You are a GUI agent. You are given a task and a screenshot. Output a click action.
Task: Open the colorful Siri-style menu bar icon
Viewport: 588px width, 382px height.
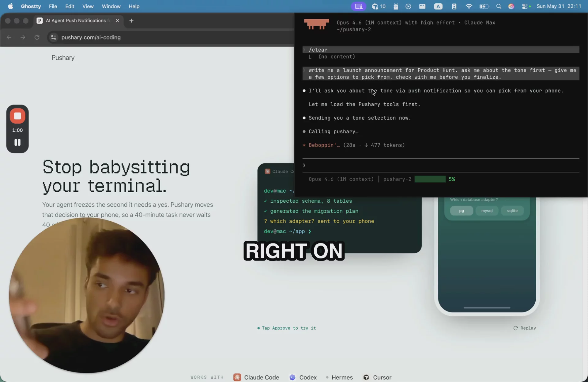[511, 6]
